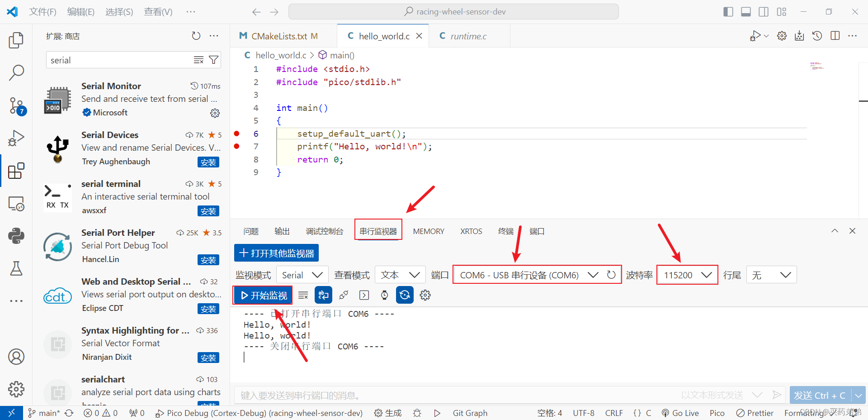Install the Serial Port Helper extension
This screenshot has width=868, height=420.
(x=208, y=260)
